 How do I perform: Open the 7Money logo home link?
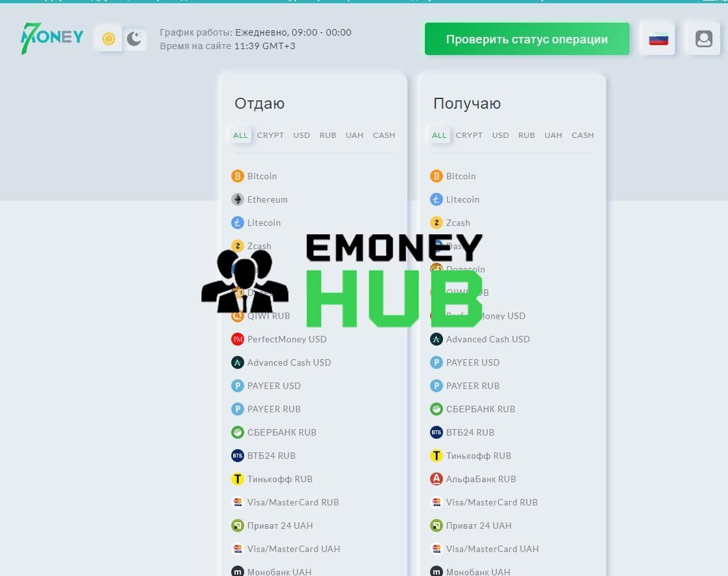click(x=52, y=38)
